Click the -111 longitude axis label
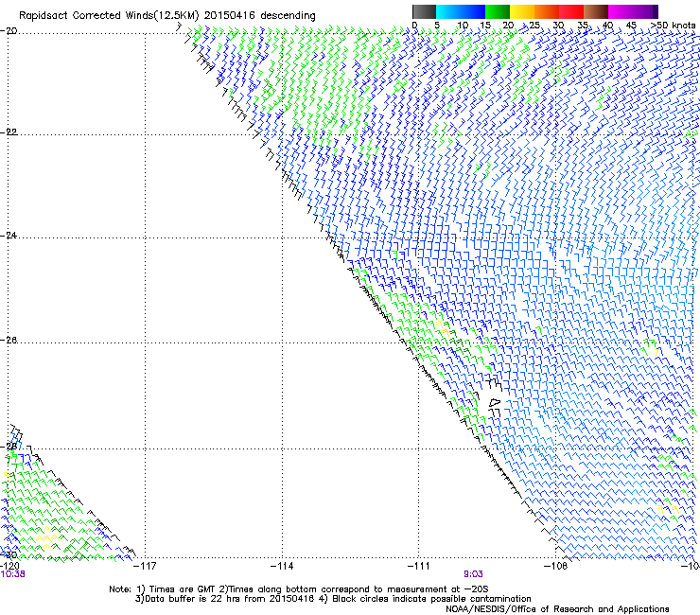The image size is (700, 615). tap(419, 567)
